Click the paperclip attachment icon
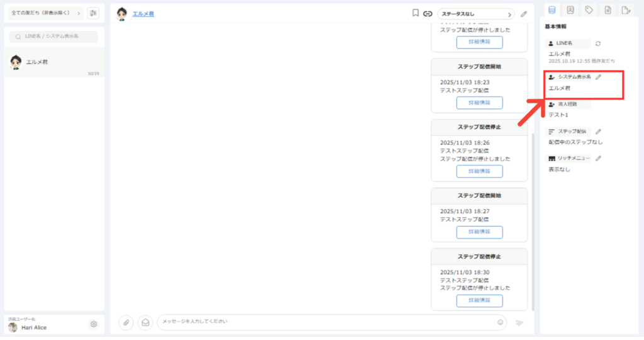This screenshot has height=340, width=644. [126, 322]
